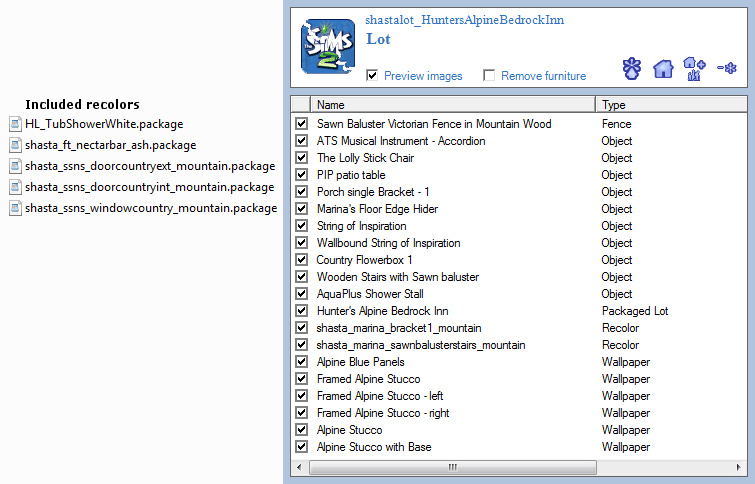Click shasta_ssns_windowcountry_mountain.package file icon

point(15,208)
